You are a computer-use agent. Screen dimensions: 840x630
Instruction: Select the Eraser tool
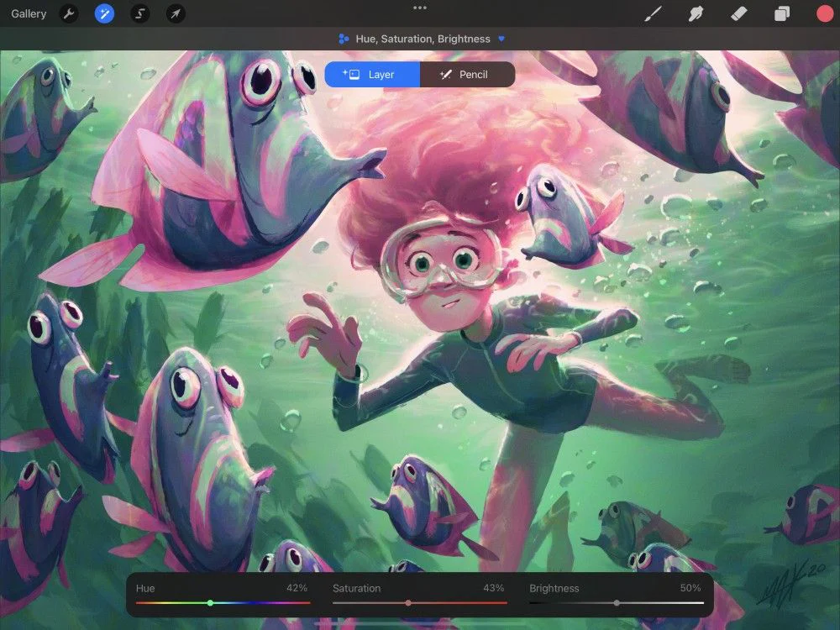pos(738,14)
